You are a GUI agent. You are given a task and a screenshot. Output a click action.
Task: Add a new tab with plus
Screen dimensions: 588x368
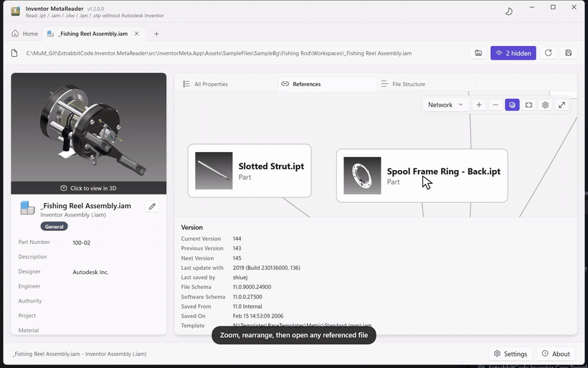pos(156,34)
